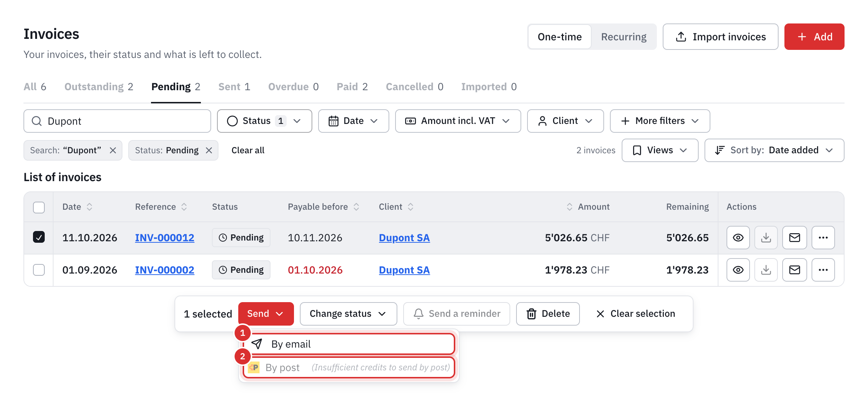This screenshot has width=868, height=396.
Task: Sort by Reference column arrows
Action: 184,207
